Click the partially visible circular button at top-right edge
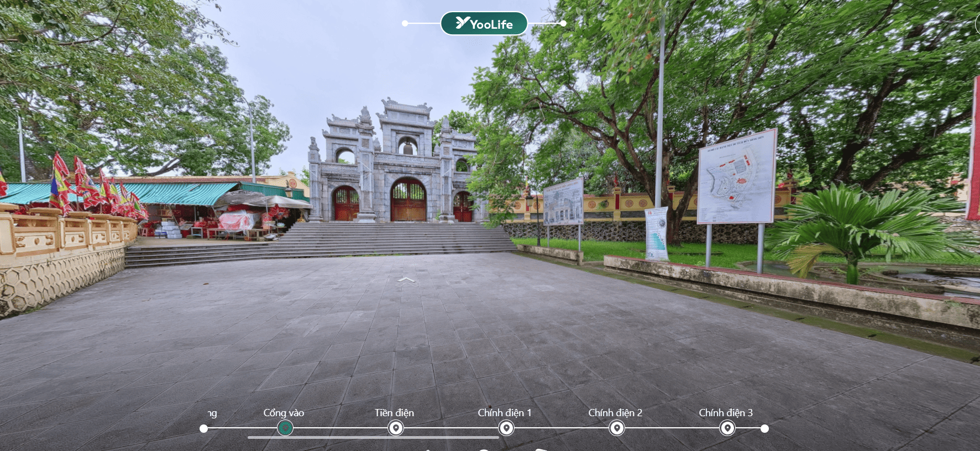Viewport: 980px width, 451px height. 977,24
